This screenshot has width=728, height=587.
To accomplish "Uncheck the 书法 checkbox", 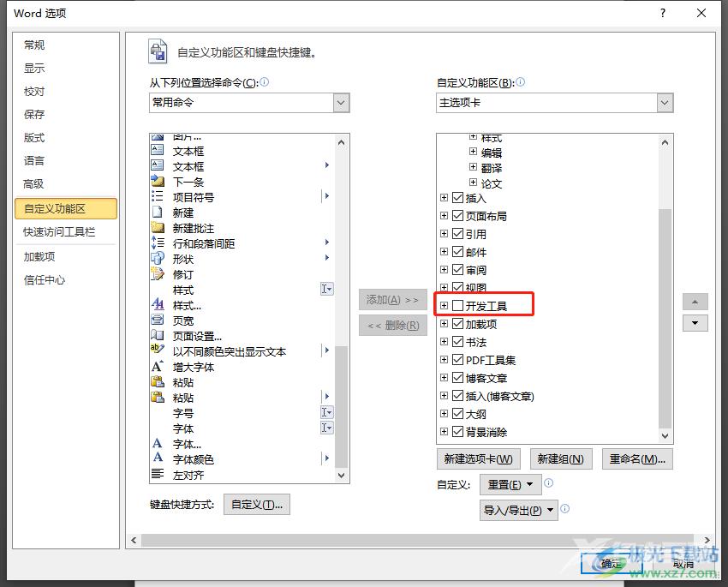I will 458,341.
